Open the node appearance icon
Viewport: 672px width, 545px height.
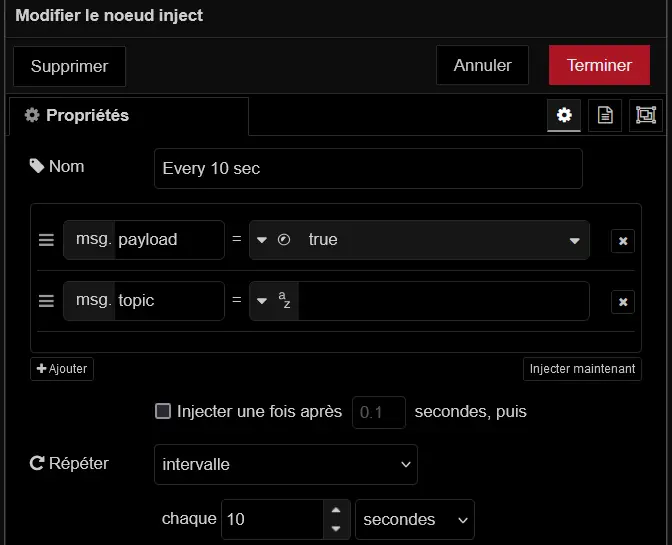pos(645,115)
